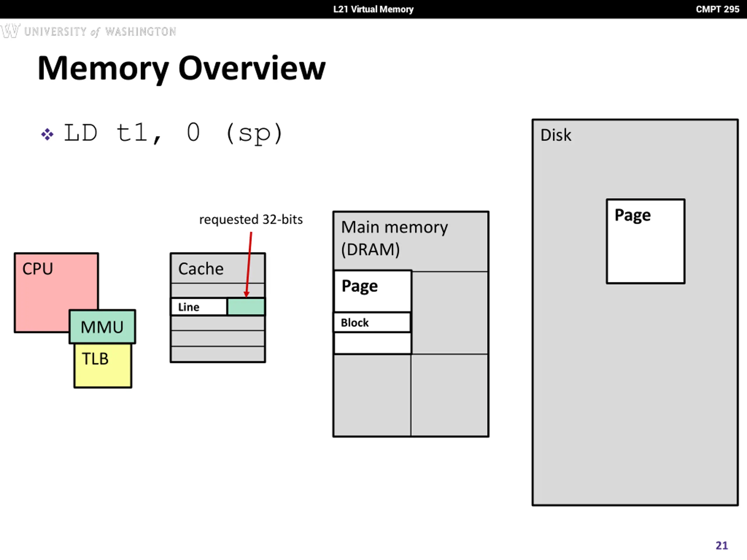
Task: Click the slide number 21
Action: pyautogui.click(x=722, y=545)
